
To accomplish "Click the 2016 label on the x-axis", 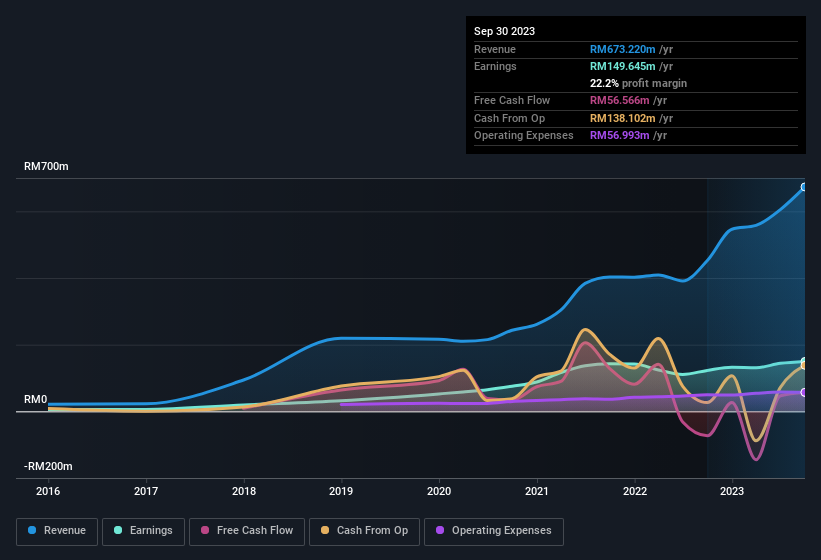I will point(48,491).
